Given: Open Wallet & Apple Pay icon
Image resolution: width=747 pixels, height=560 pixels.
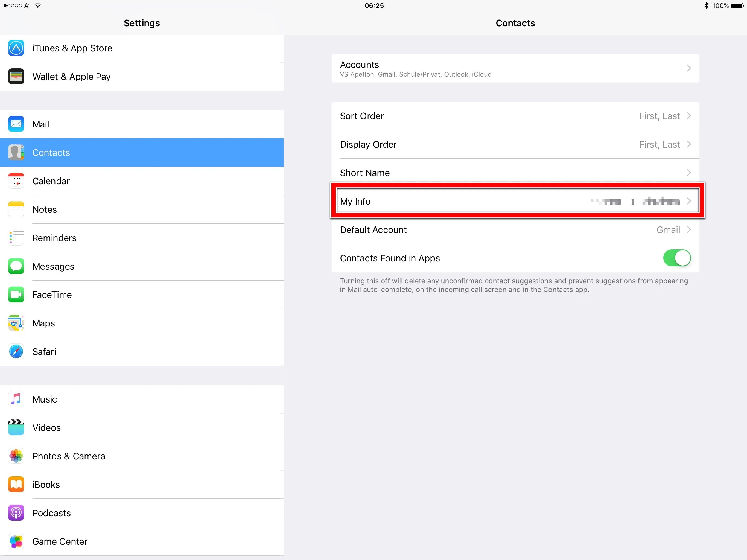Looking at the screenshot, I should [16, 76].
